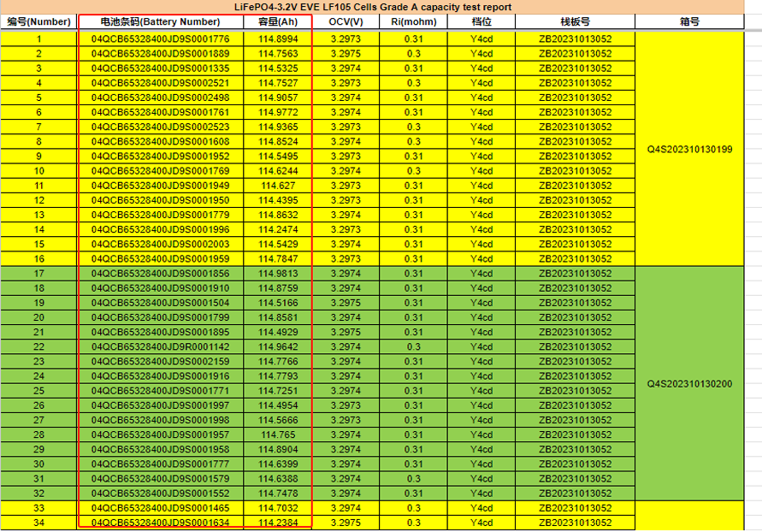Click battery number ending in 0001634

pos(160,523)
